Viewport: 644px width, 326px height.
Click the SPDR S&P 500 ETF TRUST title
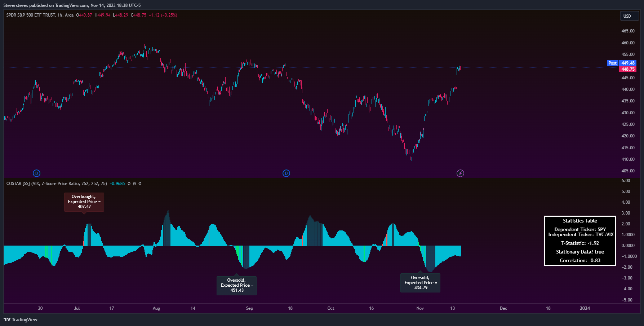(31, 15)
